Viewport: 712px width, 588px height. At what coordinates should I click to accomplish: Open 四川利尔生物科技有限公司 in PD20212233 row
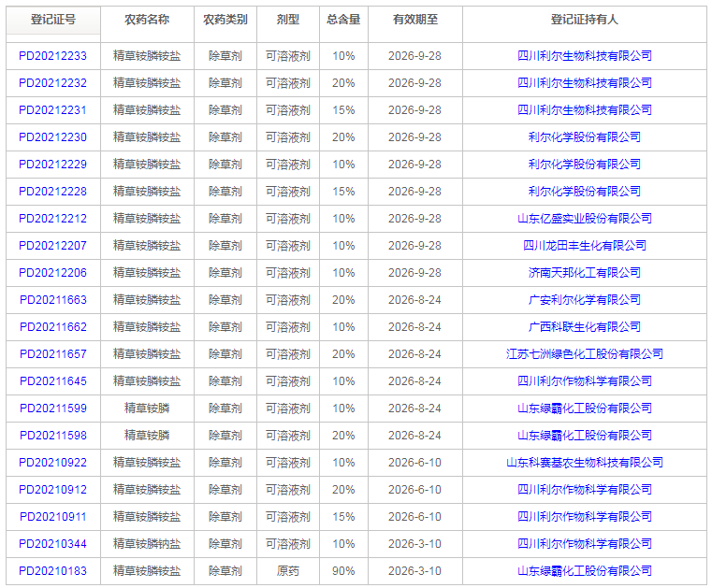pos(585,56)
